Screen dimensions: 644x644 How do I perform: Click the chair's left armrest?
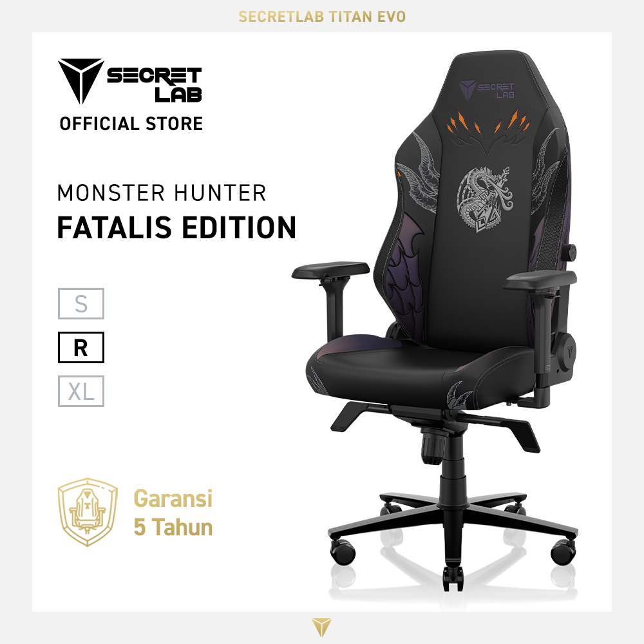tap(330, 270)
